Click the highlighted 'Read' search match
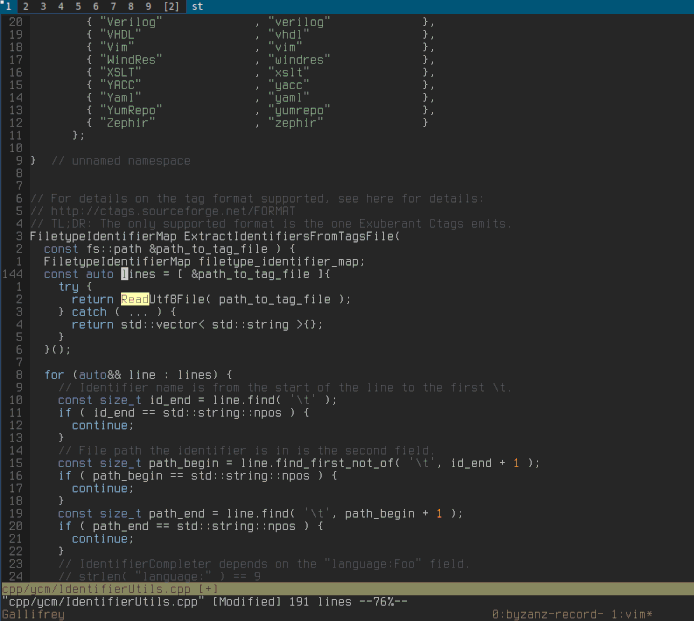Screen dimensions: 694x621 [x=135, y=299]
